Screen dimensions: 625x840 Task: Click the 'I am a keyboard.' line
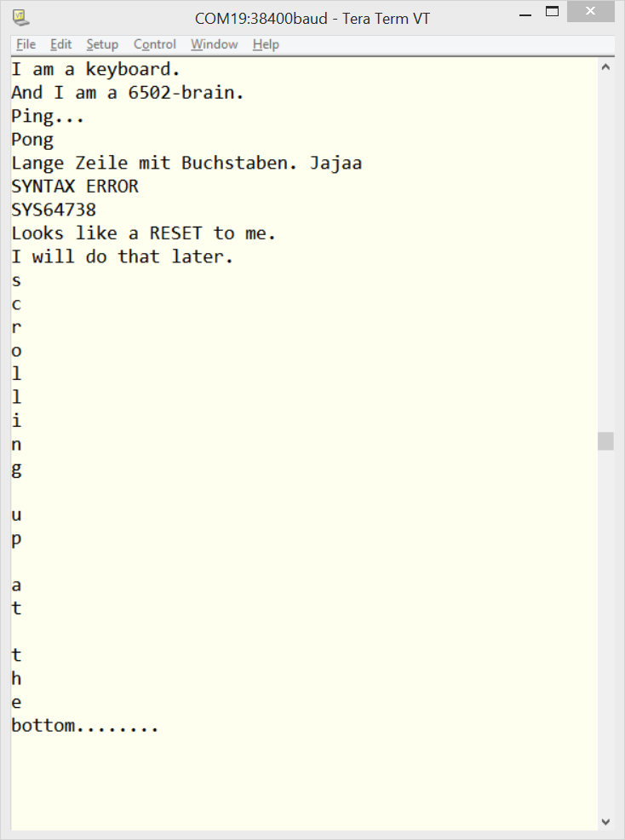tap(95, 70)
